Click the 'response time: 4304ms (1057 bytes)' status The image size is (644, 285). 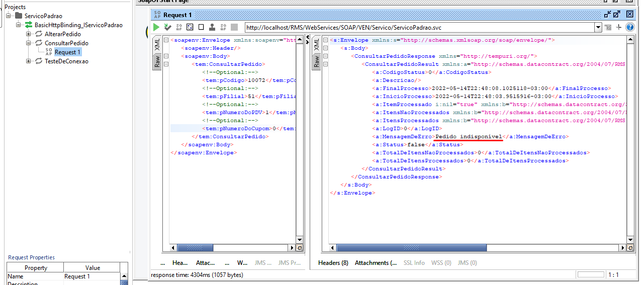pyautogui.click(x=197, y=275)
